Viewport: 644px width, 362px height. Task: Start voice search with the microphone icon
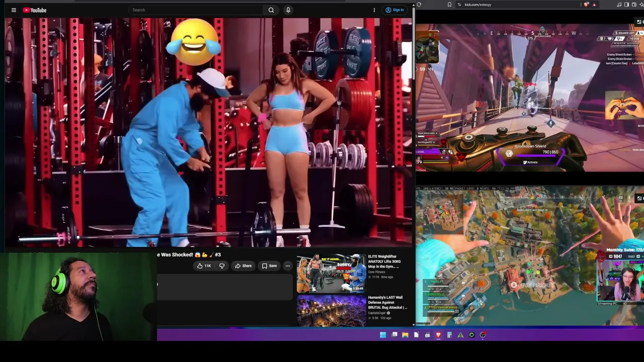click(288, 10)
